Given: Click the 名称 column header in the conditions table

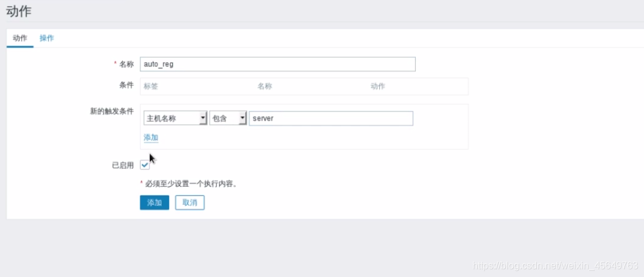Looking at the screenshot, I should click(x=265, y=86).
